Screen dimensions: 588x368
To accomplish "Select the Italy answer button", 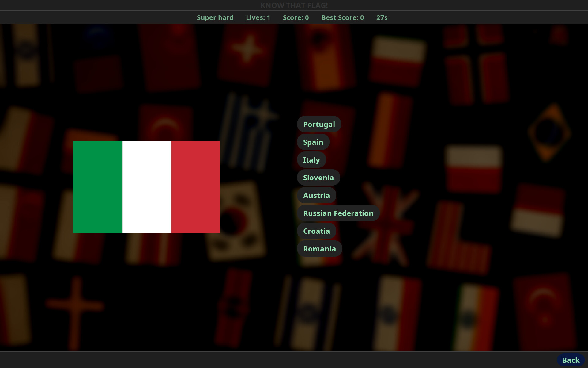I will click(311, 160).
